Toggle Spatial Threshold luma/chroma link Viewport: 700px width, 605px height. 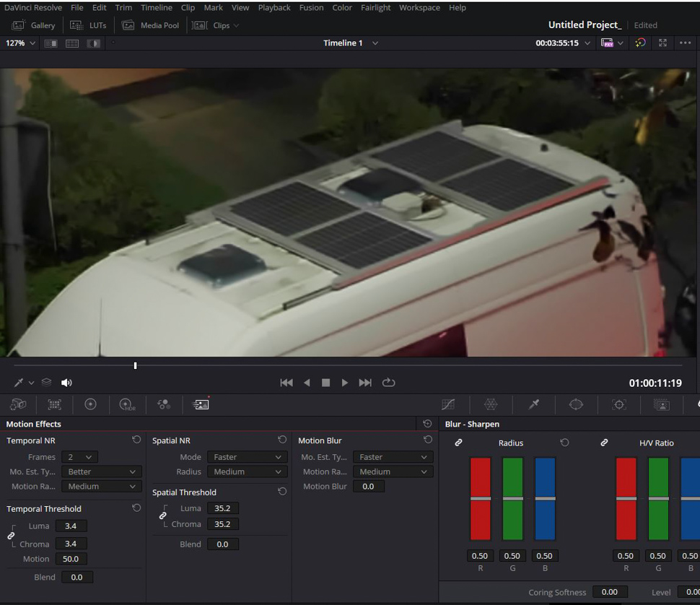163,515
